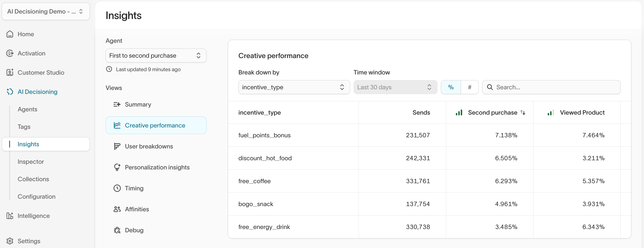Toggle Second purchase column sort order
This screenshot has width=644, height=248.
tap(523, 112)
